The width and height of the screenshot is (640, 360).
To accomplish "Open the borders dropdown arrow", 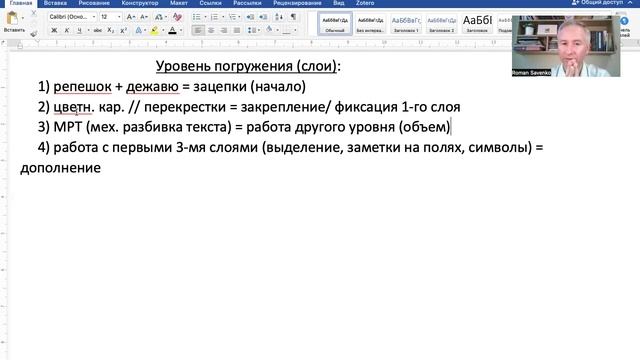I will click(x=295, y=30).
